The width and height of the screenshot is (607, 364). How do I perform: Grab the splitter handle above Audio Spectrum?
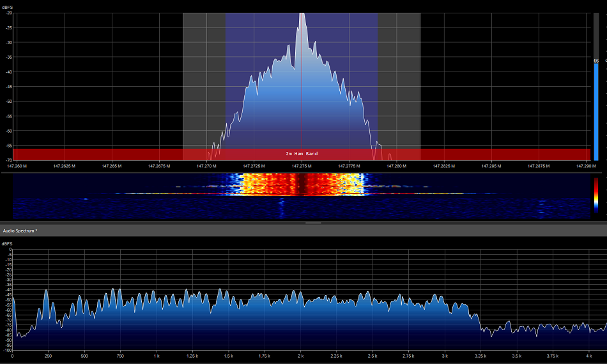click(312, 223)
